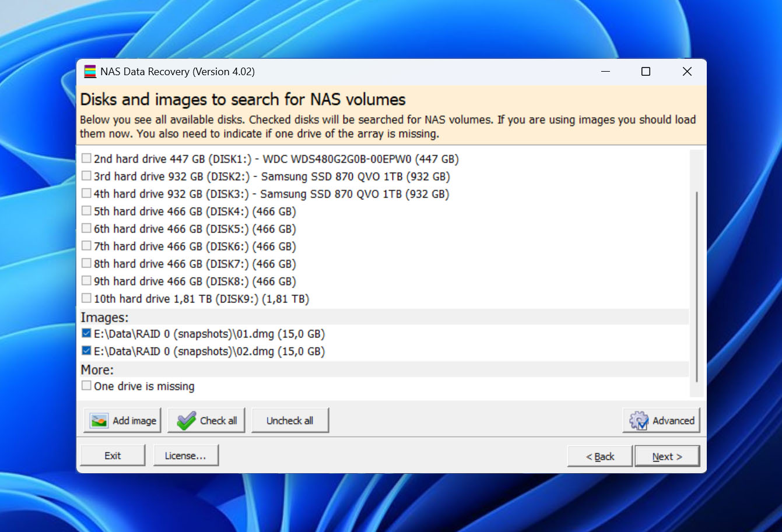Check the 3rd hard drive Samsung SSD

[86, 175]
